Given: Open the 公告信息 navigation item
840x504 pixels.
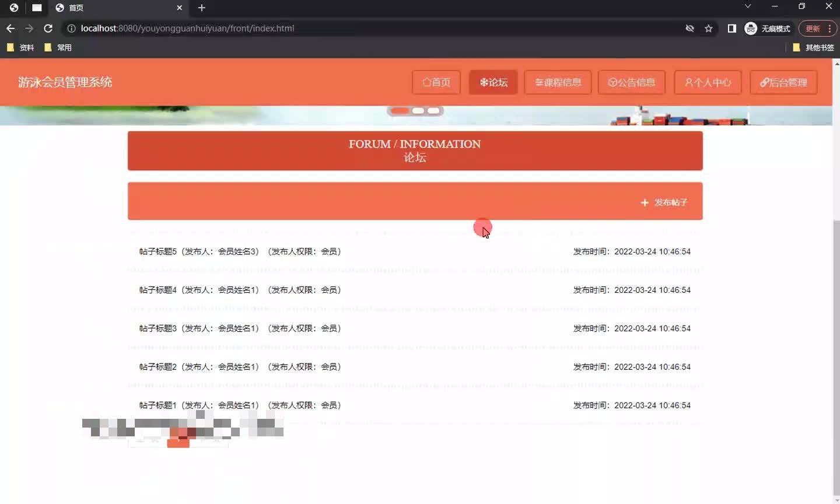Looking at the screenshot, I should pos(632,82).
